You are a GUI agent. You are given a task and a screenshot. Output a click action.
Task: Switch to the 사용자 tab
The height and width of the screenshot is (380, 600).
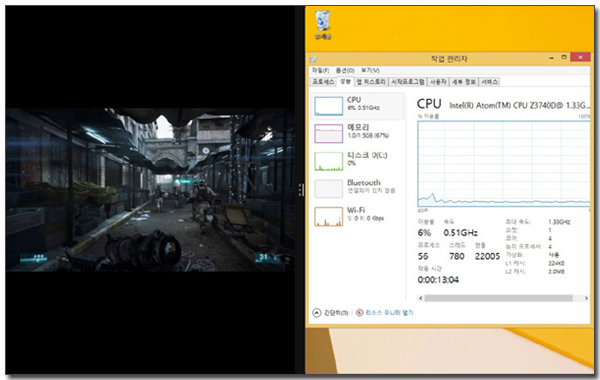pyautogui.click(x=438, y=82)
